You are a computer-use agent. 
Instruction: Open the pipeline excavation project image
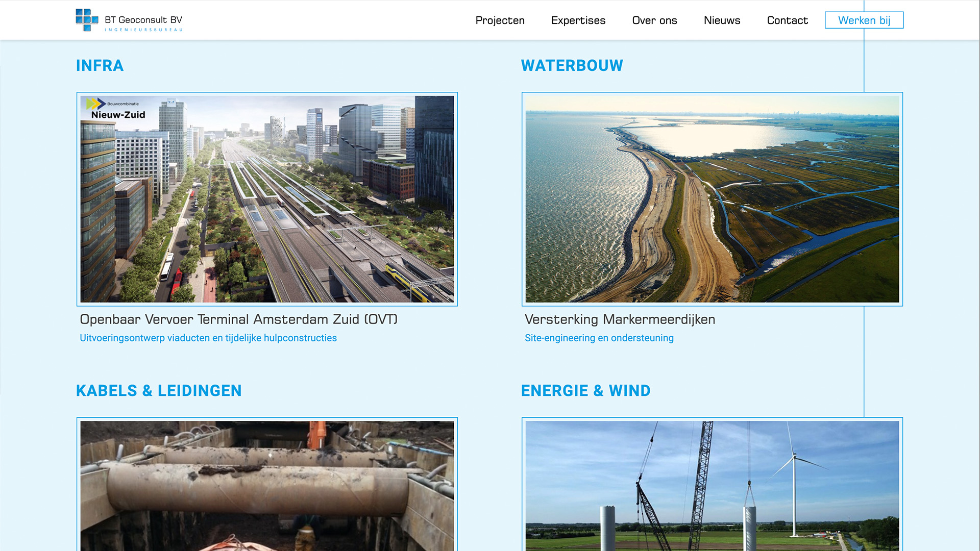click(267, 485)
